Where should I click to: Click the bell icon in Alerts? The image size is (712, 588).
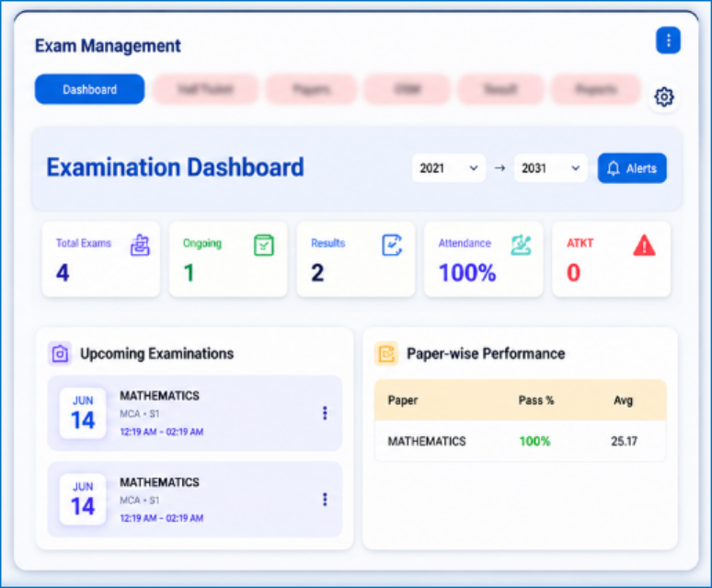613,168
